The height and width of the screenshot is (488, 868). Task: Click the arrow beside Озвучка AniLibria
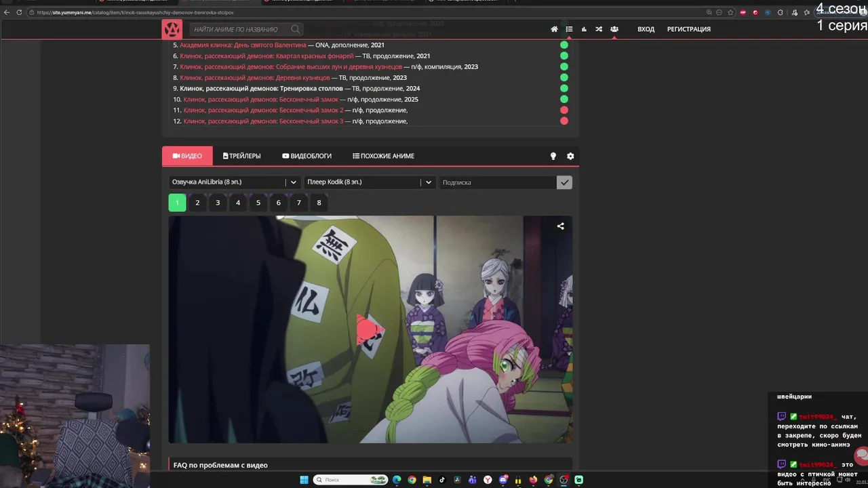[294, 182]
